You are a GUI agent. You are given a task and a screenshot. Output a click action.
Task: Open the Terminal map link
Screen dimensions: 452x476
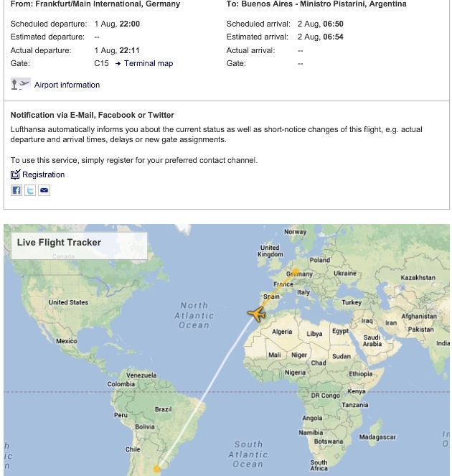149,63
